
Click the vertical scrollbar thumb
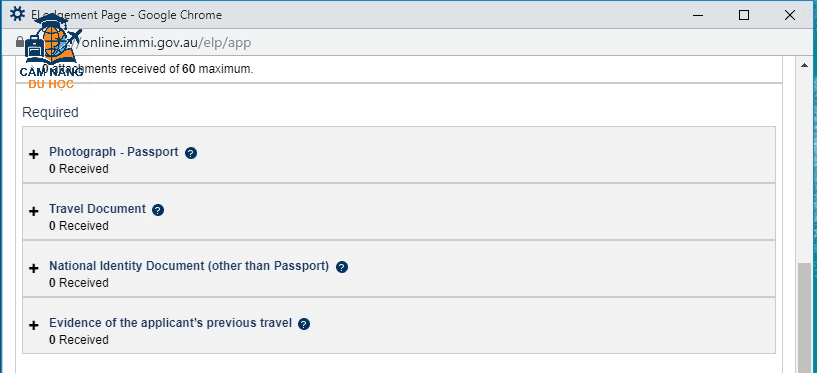pos(804,318)
